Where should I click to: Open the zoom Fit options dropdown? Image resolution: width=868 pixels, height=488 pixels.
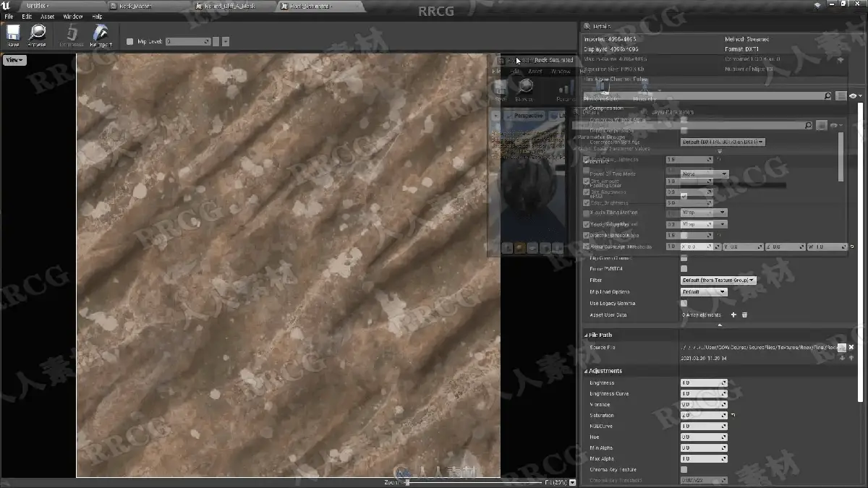point(573,482)
